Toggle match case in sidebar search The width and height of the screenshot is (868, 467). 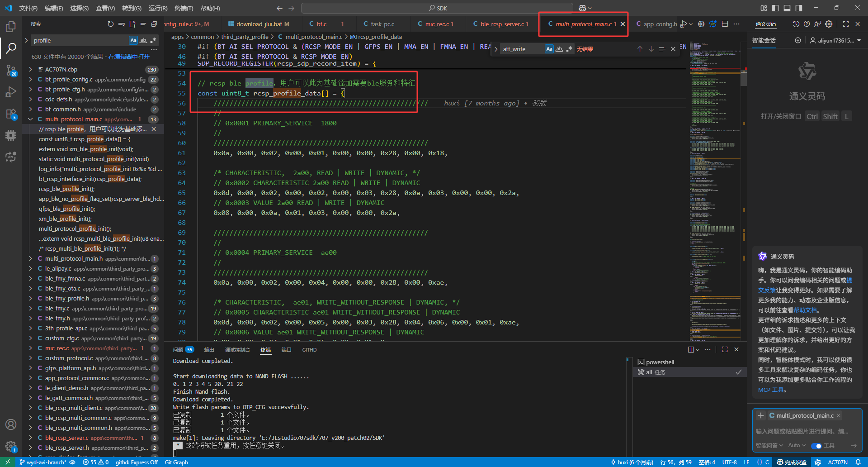pyautogui.click(x=133, y=40)
